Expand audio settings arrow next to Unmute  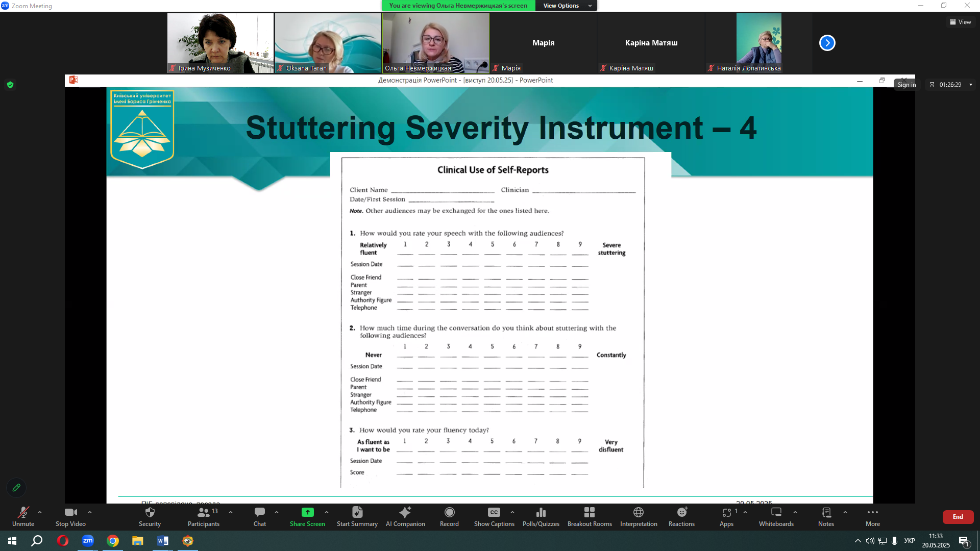(40, 512)
